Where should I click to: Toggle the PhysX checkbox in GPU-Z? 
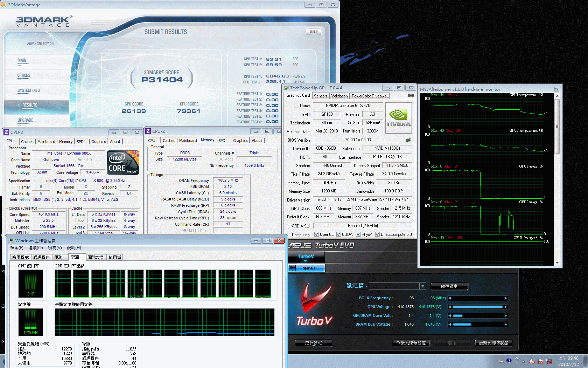point(358,234)
